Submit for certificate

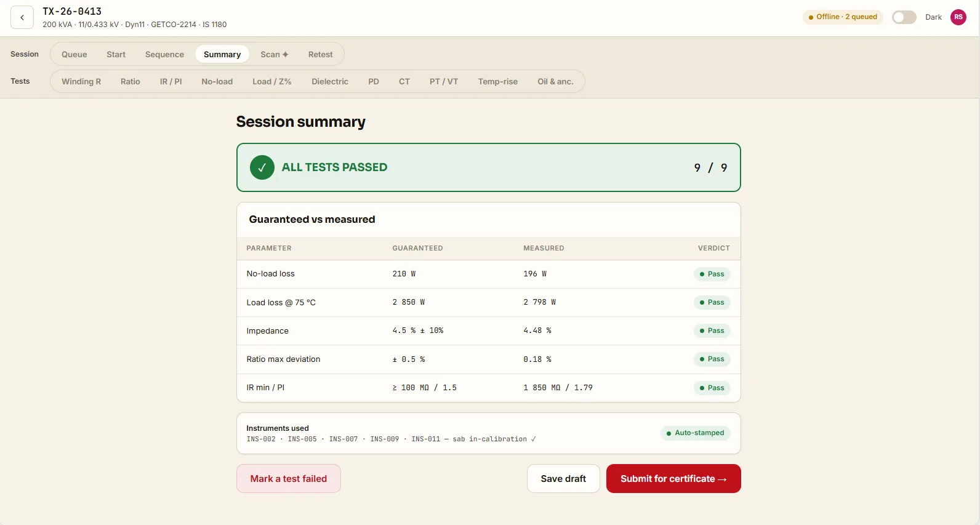[x=673, y=479]
